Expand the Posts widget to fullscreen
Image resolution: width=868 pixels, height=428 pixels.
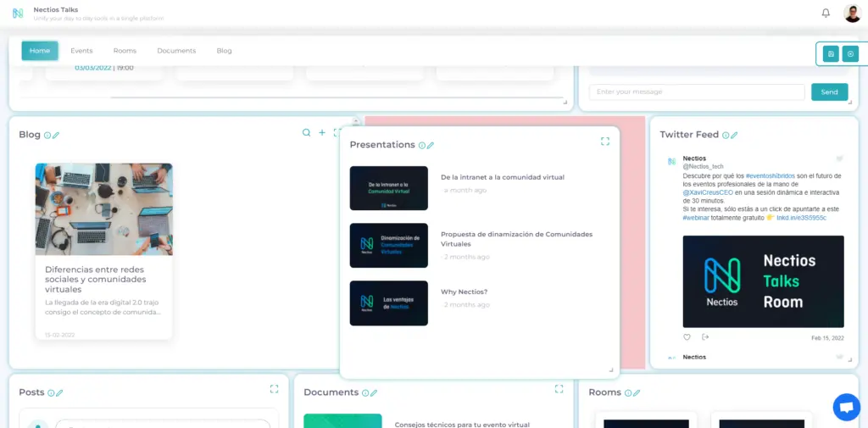(x=274, y=389)
